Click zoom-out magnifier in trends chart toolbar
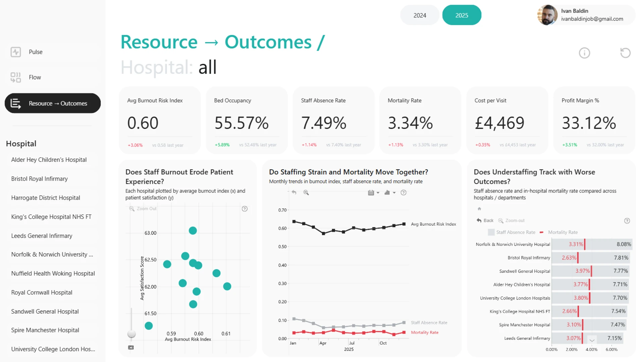644x362 pixels. [306, 192]
